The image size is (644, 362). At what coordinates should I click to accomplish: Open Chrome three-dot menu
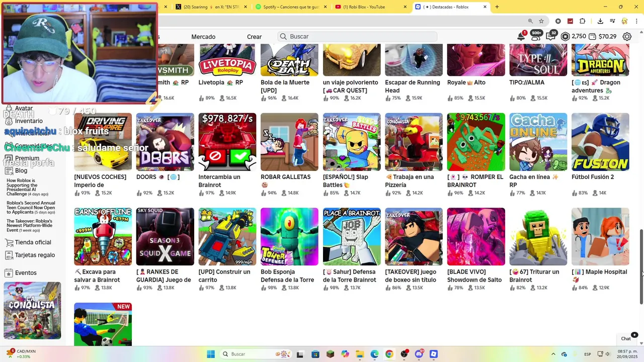coord(636,21)
